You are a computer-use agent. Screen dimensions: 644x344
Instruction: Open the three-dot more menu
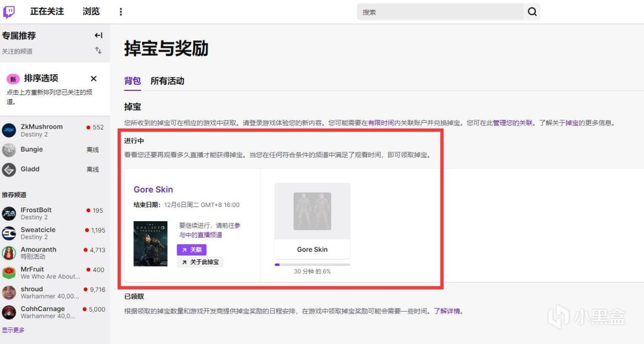click(x=121, y=12)
